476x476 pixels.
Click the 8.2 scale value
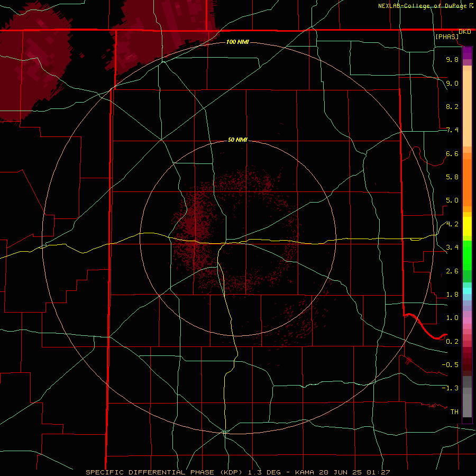click(452, 106)
